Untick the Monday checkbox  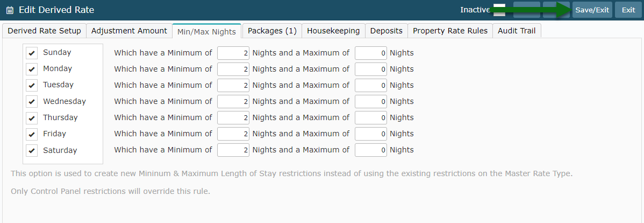tap(32, 69)
